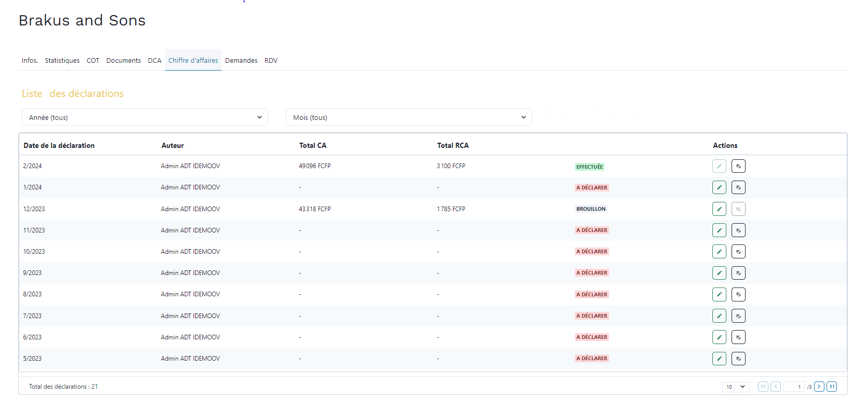Image resolution: width=868 pixels, height=411 pixels.
Task: Open the details list icon for 2/2024
Action: coord(738,166)
